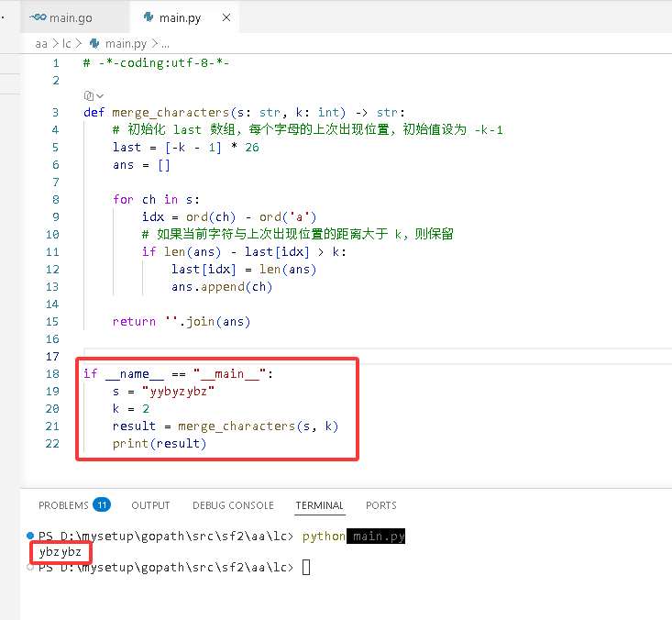Click the Python icon on main.py tab
672x620 pixels.
(x=149, y=17)
